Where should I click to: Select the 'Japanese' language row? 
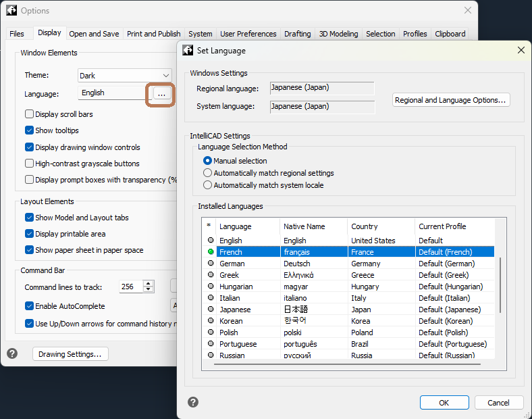(x=350, y=309)
